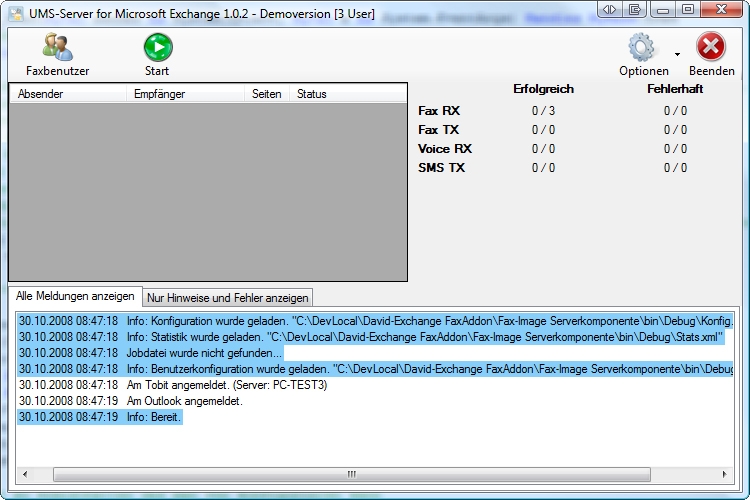Image resolution: width=750 pixels, height=500 pixels.
Task: Click the log scrollbar left arrow
Action: pyautogui.click(x=25, y=474)
